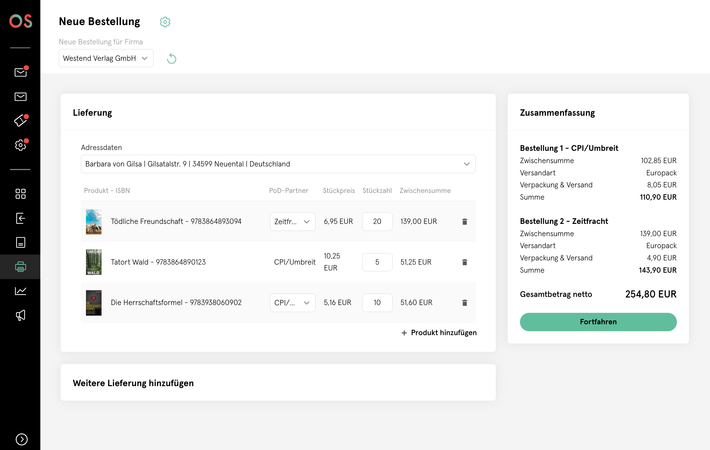
Task: Open the megaphone marketing icon
Action: coord(20,316)
